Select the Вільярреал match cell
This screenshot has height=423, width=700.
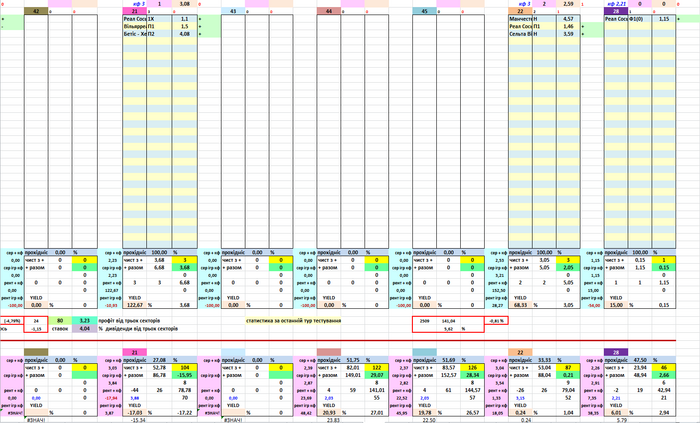point(135,26)
